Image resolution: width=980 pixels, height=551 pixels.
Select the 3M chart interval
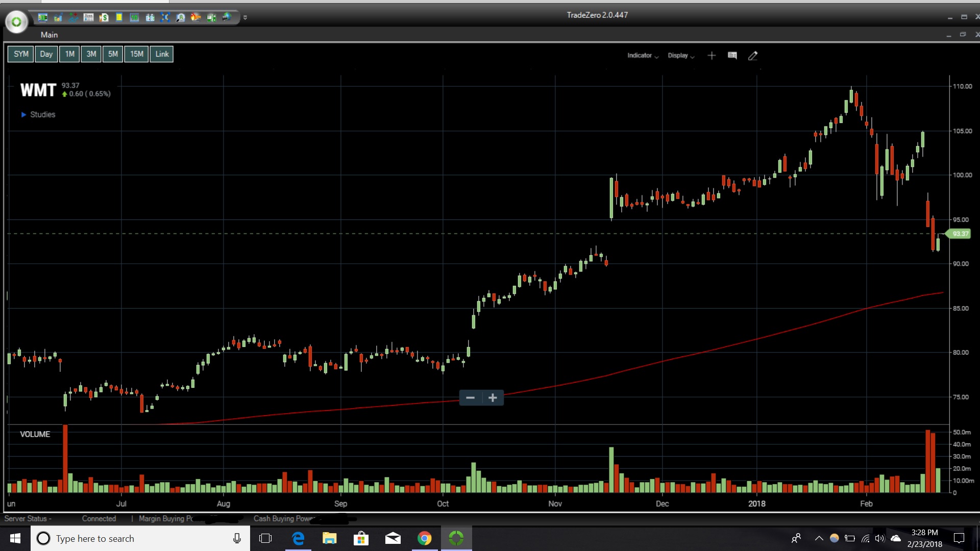[x=91, y=54]
